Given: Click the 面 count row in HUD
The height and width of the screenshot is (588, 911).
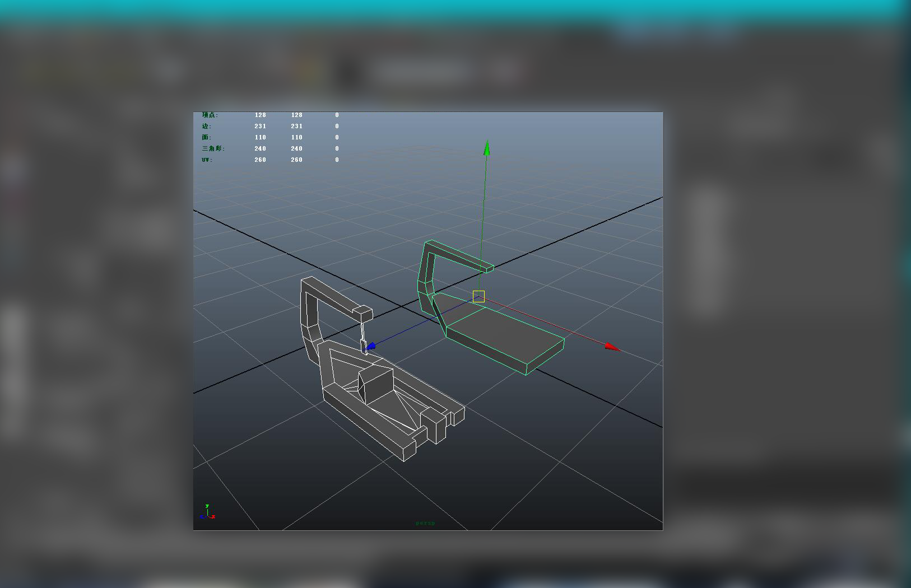Looking at the screenshot, I should (270, 137).
